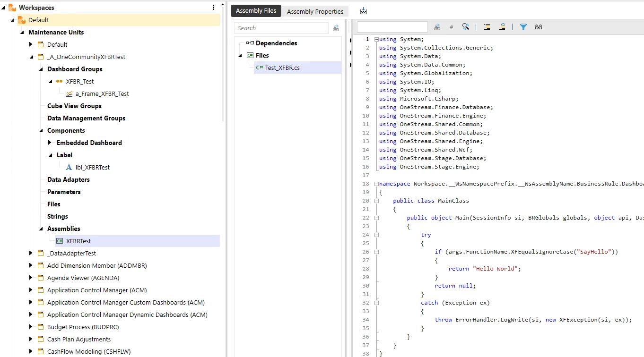
Task: Click the _DataAdapterTest maintenance unit icon
Action: point(41,253)
